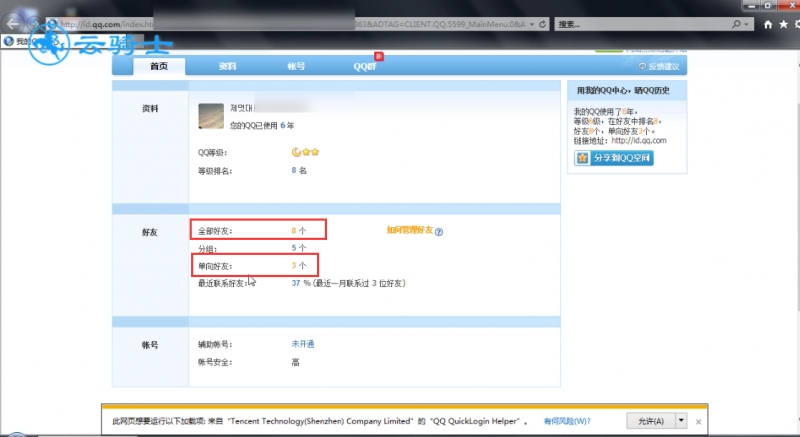Open the address bar dropdown arrow
Image resolution: width=800 pixels, height=437 pixels.
[x=532, y=24]
